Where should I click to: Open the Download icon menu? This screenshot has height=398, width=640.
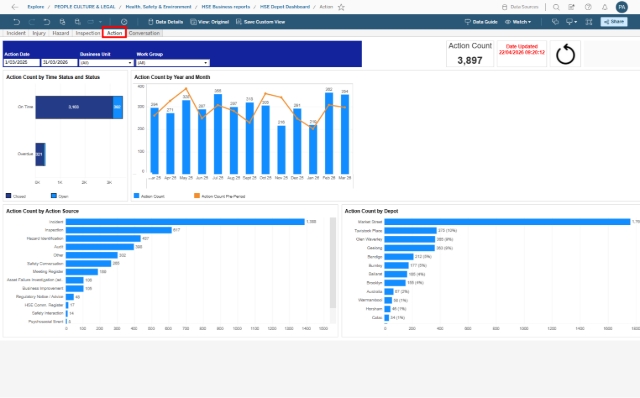pos(571,22)
